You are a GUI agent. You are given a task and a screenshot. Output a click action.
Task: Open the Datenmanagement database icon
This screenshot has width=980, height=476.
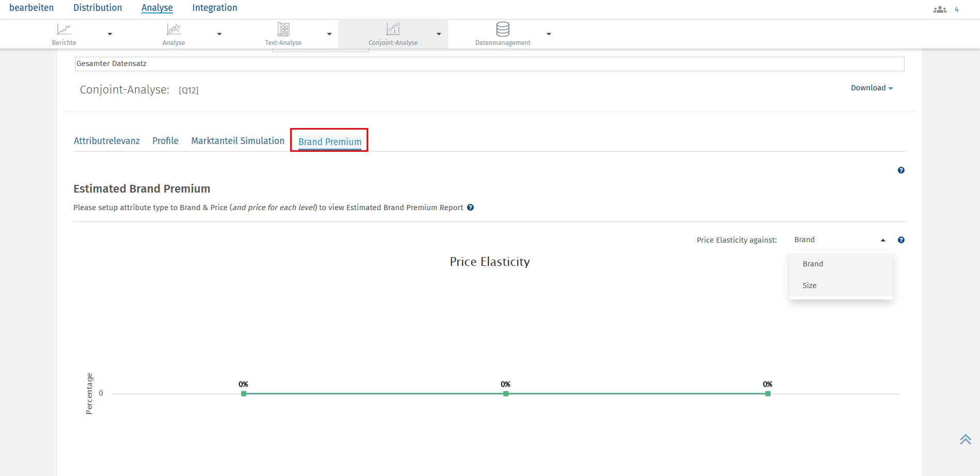pos(502,29)
